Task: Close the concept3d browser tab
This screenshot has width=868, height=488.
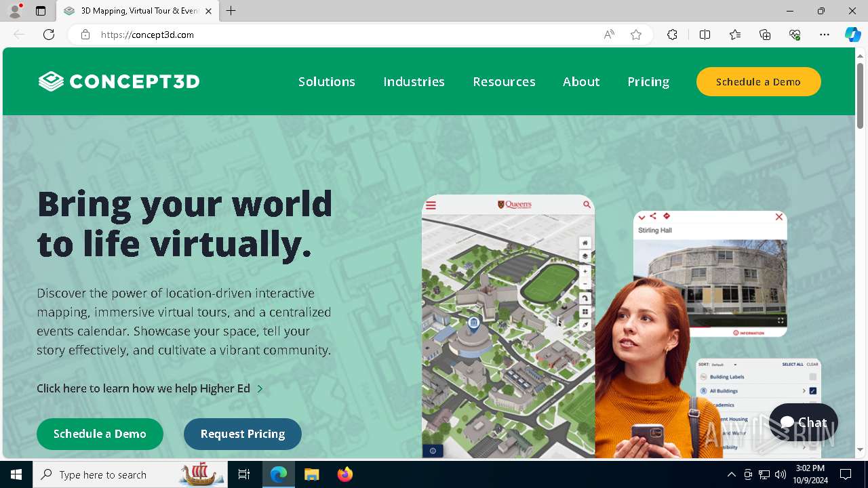Action: 208,11
